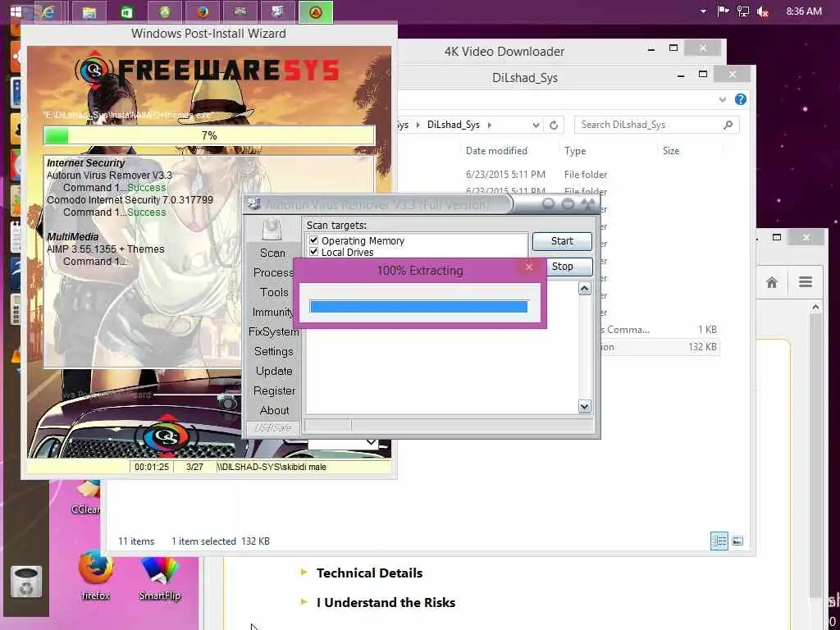Switch to Firefox in the taskbar
The height and width of the screenshot is (630, 840).
[x=203, y=11]
